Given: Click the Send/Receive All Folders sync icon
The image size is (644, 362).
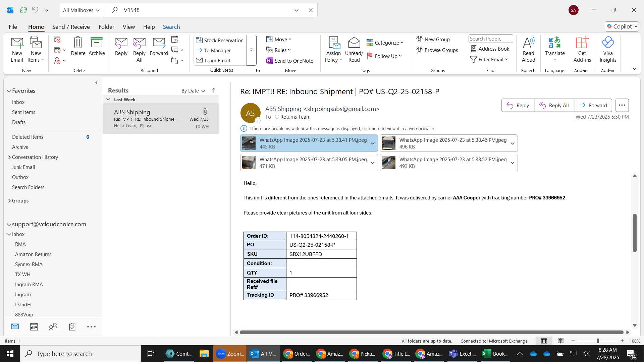Looking at the screenshot, I should 23,10.
